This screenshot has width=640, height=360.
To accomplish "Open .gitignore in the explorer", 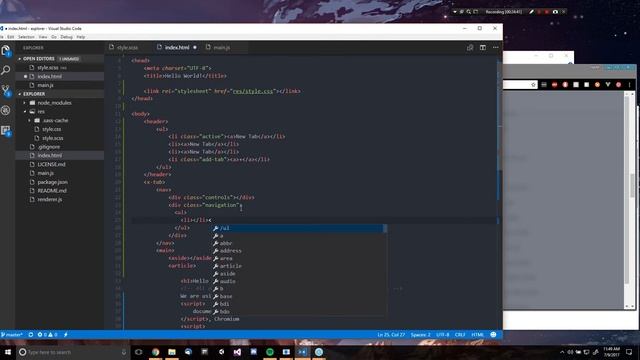I will (49, 147).
